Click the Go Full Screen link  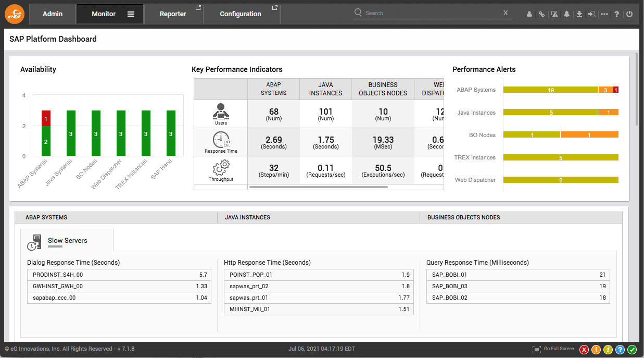[559, 349]
